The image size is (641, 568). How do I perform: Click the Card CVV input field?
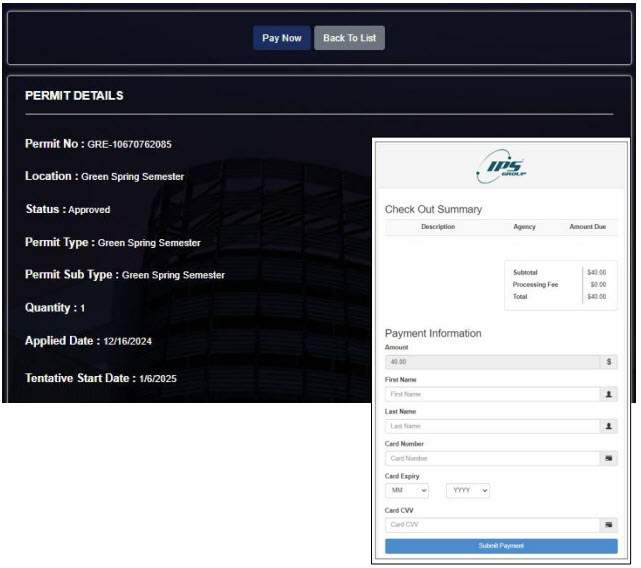[x=492, y=524]
